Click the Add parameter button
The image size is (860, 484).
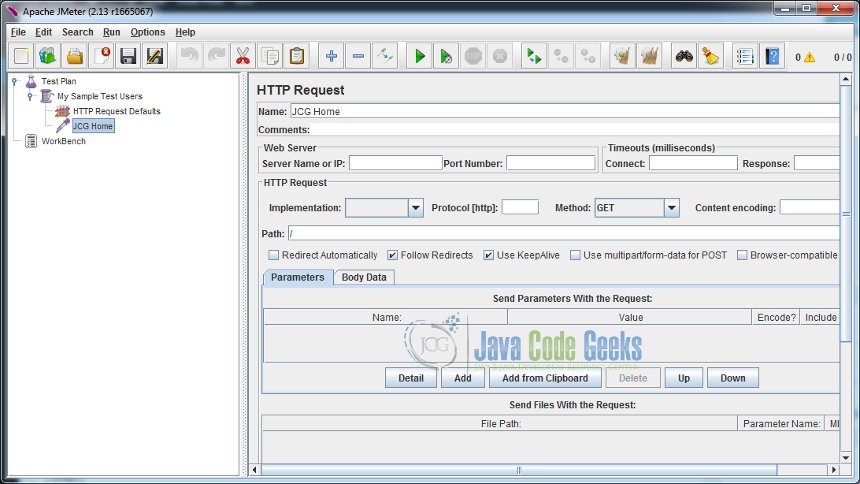(x=462, y=378)
